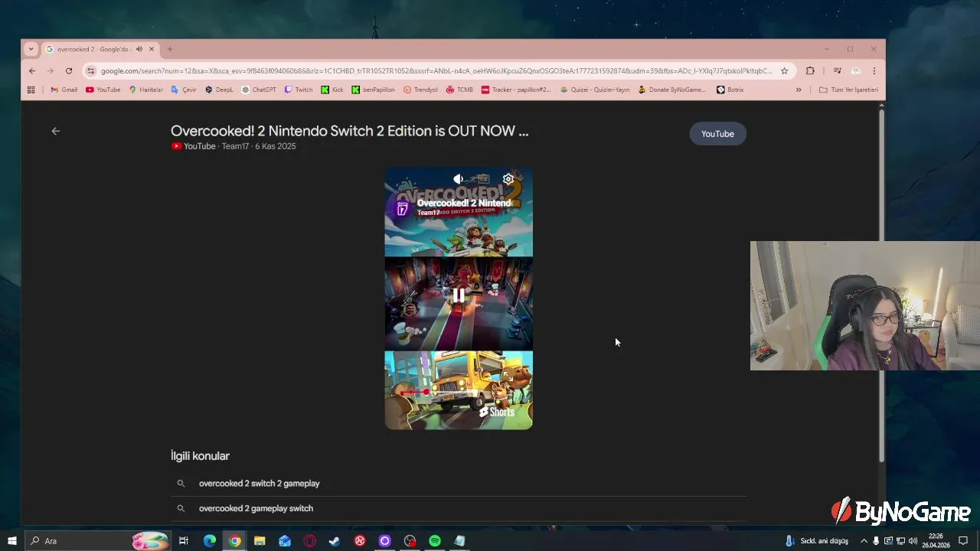
Task: Bookmark this page with the star icon
Action: (784, 70)
